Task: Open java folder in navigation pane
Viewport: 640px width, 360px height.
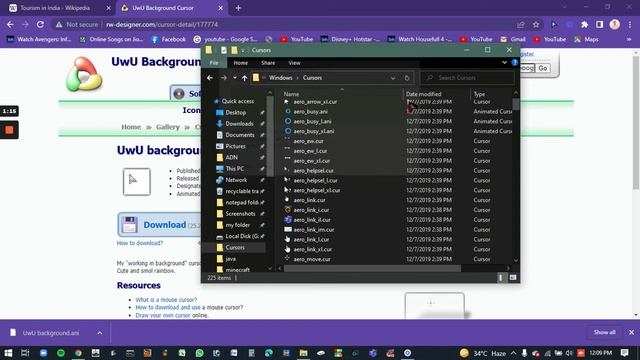Action: point(230,259)
